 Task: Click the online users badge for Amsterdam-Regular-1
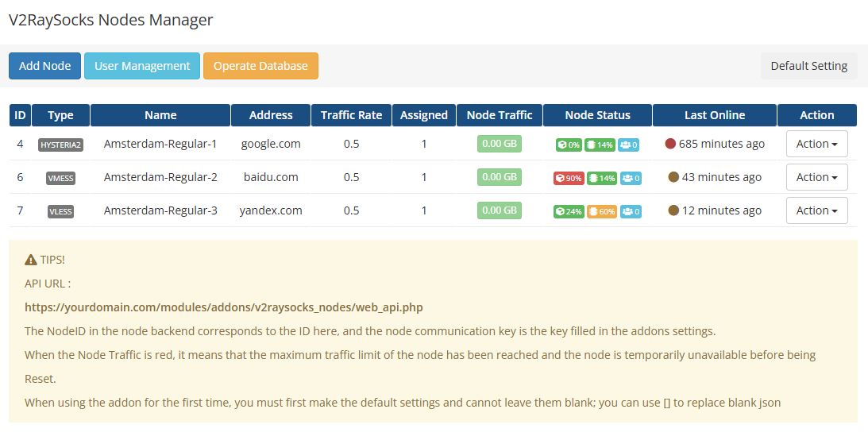pos(631,145)
